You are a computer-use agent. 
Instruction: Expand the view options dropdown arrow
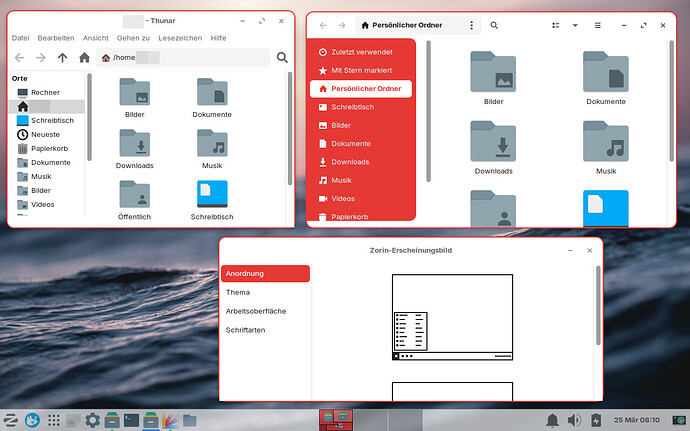click(574, 25)
